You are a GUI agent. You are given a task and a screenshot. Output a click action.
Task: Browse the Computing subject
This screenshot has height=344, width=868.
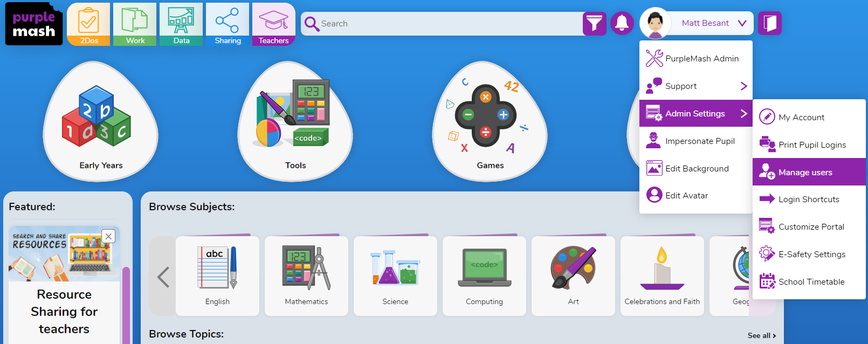click(484, 276)
